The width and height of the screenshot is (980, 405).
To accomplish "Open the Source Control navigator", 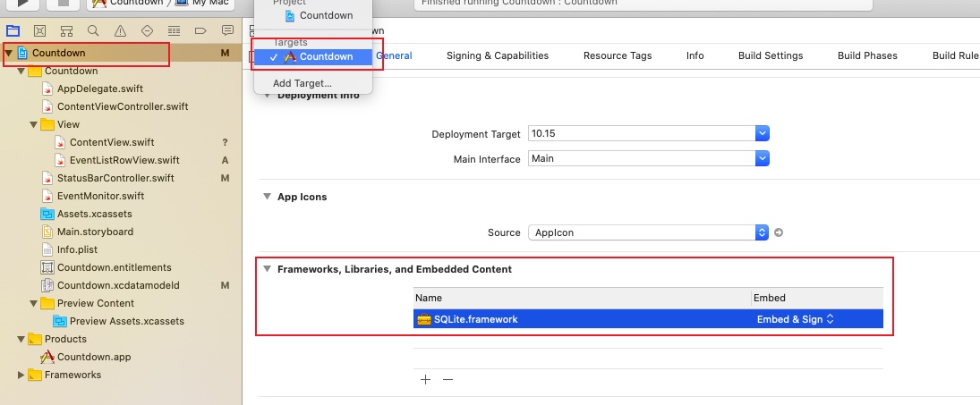I will pos(39,30).
